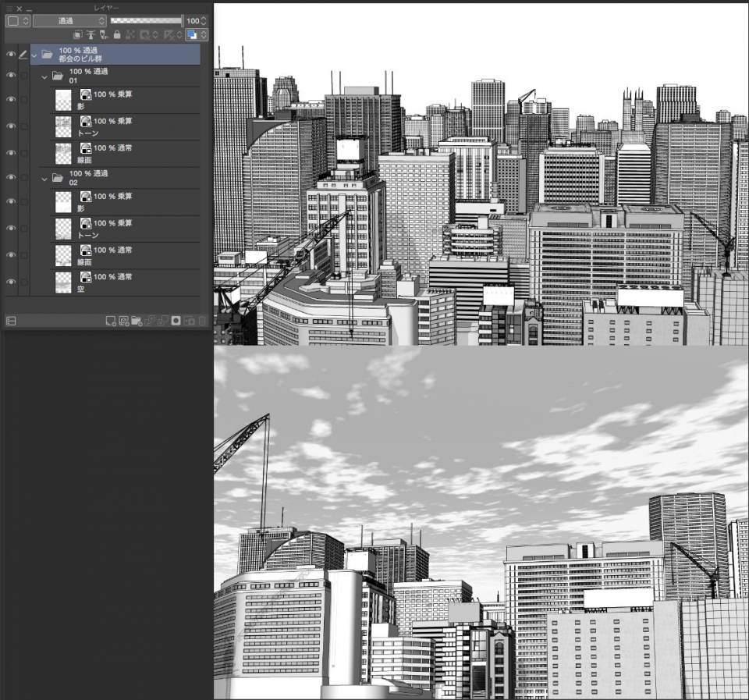Toggle visibility of the 空 layer
The width and height of the screenshot is (749, 700).
point(10,282)
